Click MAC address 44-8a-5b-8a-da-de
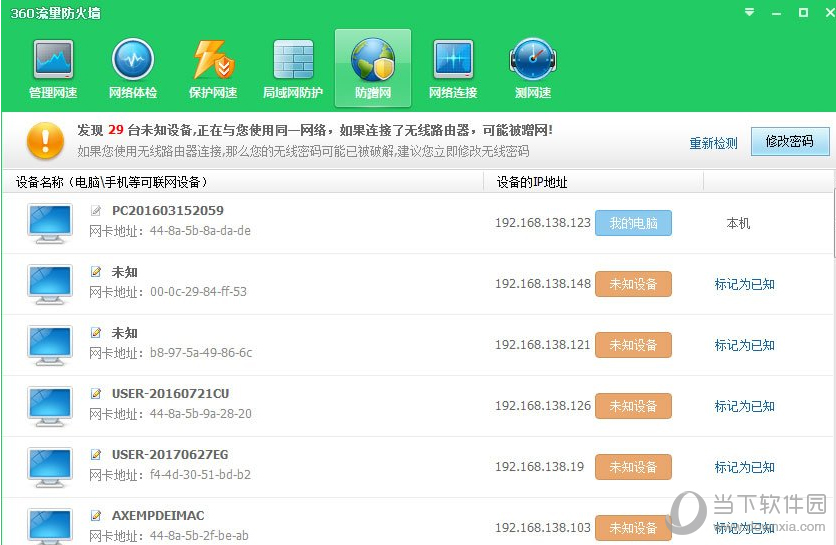Screen dimensions: 836x545 click(x=200, y=231)
